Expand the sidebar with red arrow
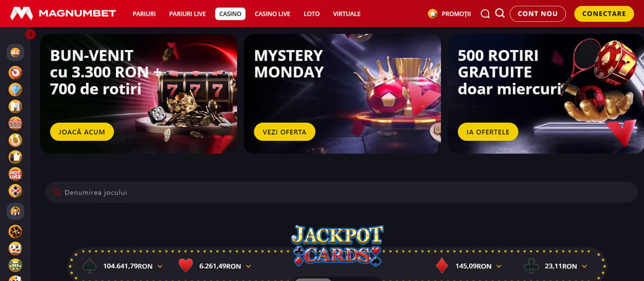The width and height of the screenshot is (644, 281). 31,35
